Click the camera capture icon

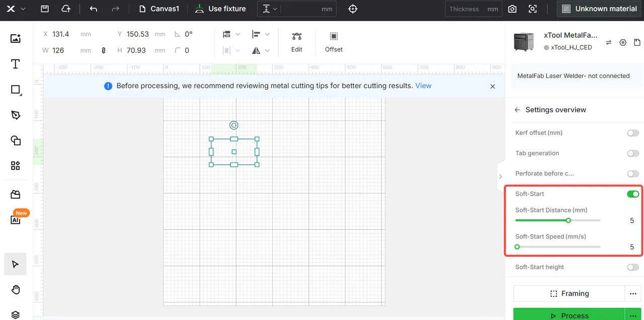coord(512,9)
